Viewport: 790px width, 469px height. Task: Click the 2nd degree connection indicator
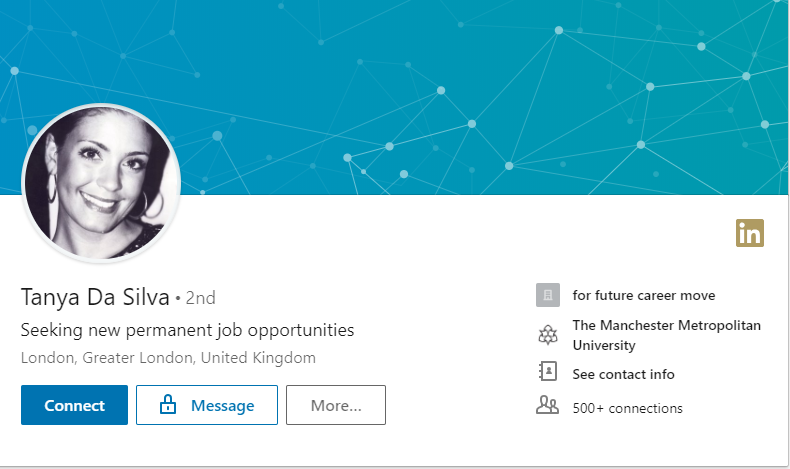(x=200, y=298)
